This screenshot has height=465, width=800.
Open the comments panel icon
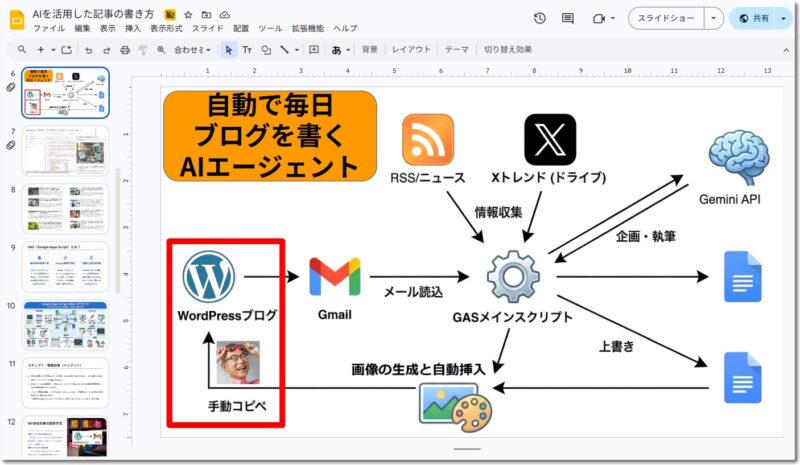pyautogui.click(x=567, y=18)
